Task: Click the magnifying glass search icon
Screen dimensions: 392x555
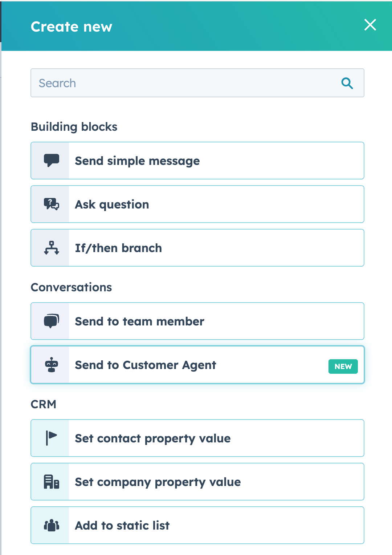Action: point(347,83)
